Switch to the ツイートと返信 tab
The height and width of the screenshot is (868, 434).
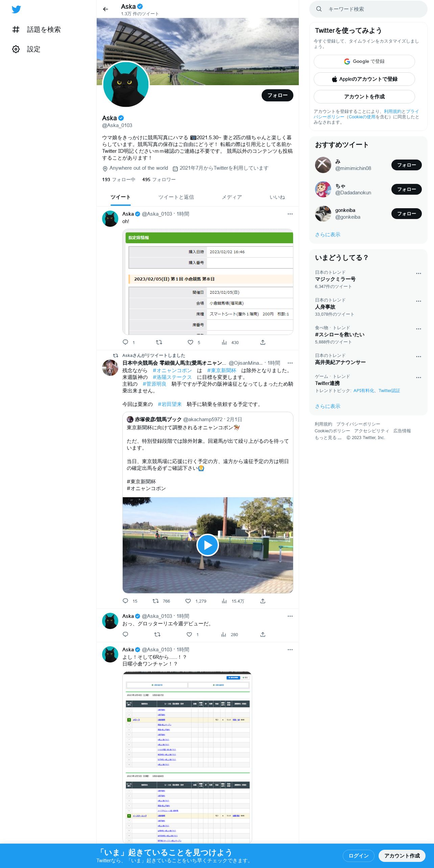coord(176,197)
